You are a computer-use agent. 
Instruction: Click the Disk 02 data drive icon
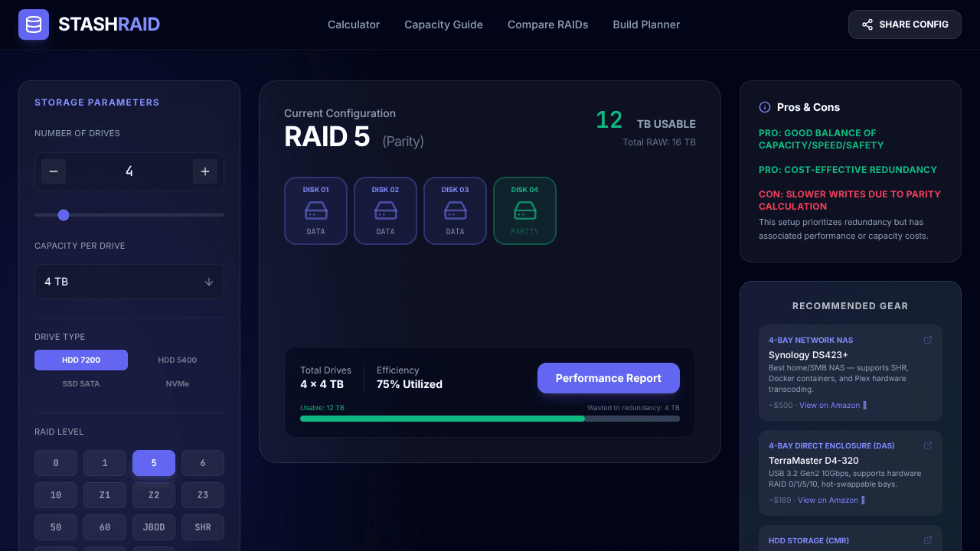click(385, 210)
